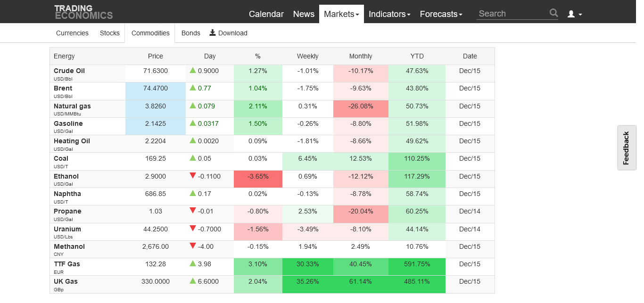The height and width of the screenshot is (303, 644).
Task: Open the Natural gas commodity link
Action: pyautogui.click(x=72, y=106)
